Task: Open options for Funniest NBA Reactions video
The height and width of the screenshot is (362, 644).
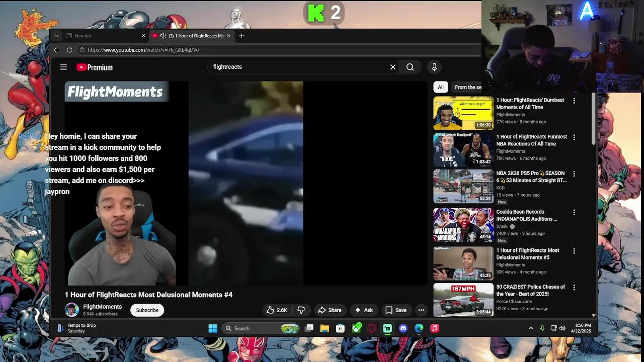Action: 574,137
